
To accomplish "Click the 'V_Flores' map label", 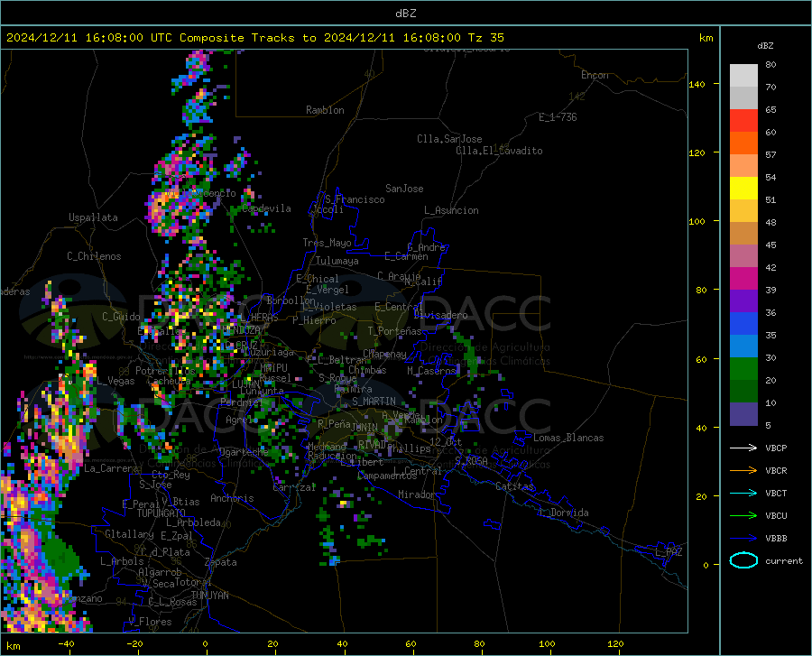I will point(150,622).
